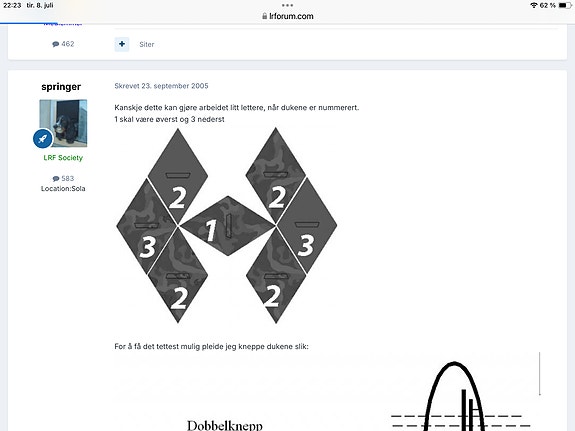Click the LRF Society group label
This screenshot has height=431, width=575.
click(x=63, y=158)
